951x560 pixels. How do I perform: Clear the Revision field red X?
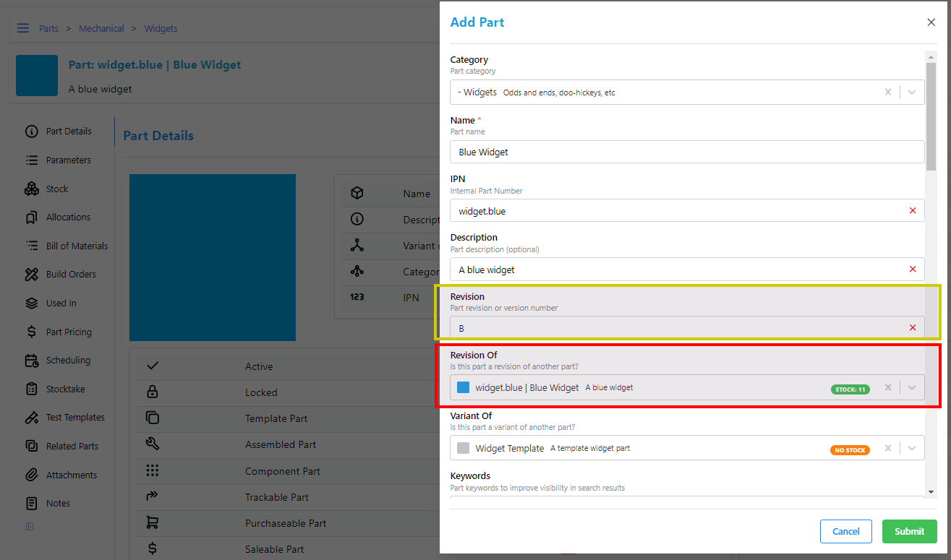(912, 328)
